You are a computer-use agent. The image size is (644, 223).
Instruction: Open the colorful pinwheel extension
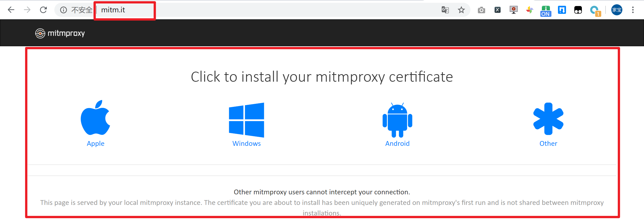click(x=530, y=10)
